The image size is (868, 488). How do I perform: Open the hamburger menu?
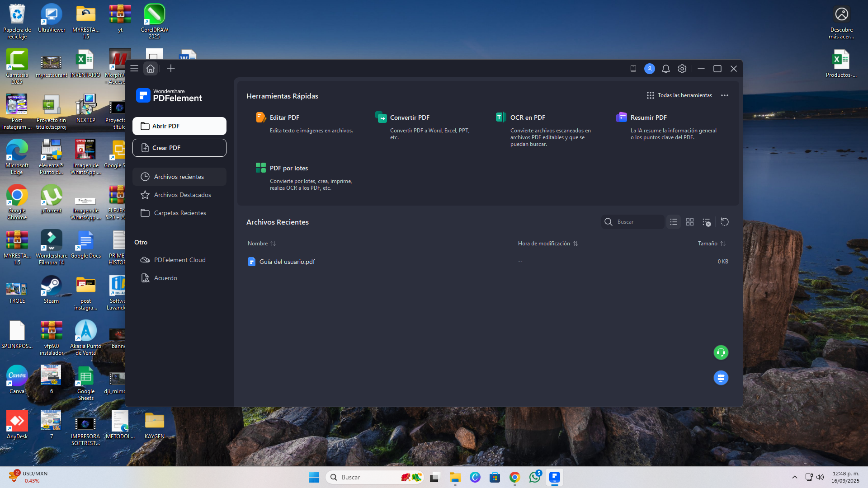pos(134,69)
